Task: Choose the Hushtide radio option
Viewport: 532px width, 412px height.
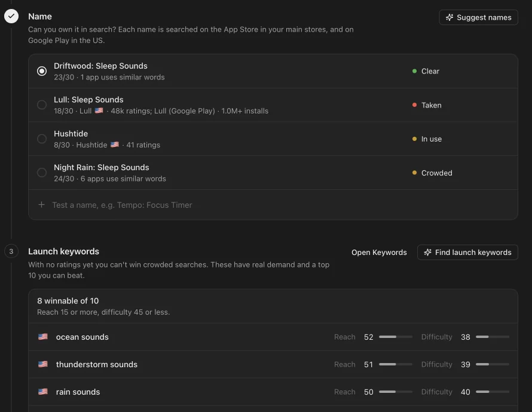Action: 42,139
